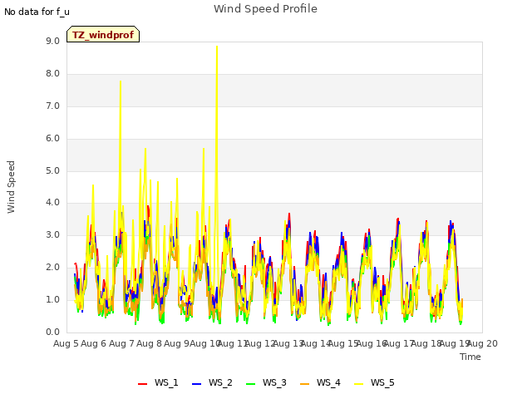The width and height of the screenshot is (532, 399).
Task: Click the Aug 20 x-axis label
Action: pyautogui.click(x=482, y=343)
